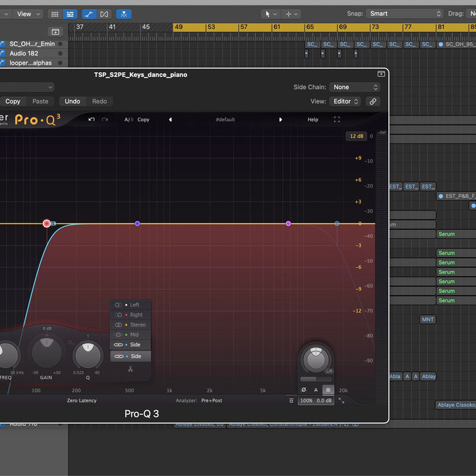The image size is (476, 476).
Task: Open the Zero Latency processing mode menu
Action: click(x=82, y=401)
